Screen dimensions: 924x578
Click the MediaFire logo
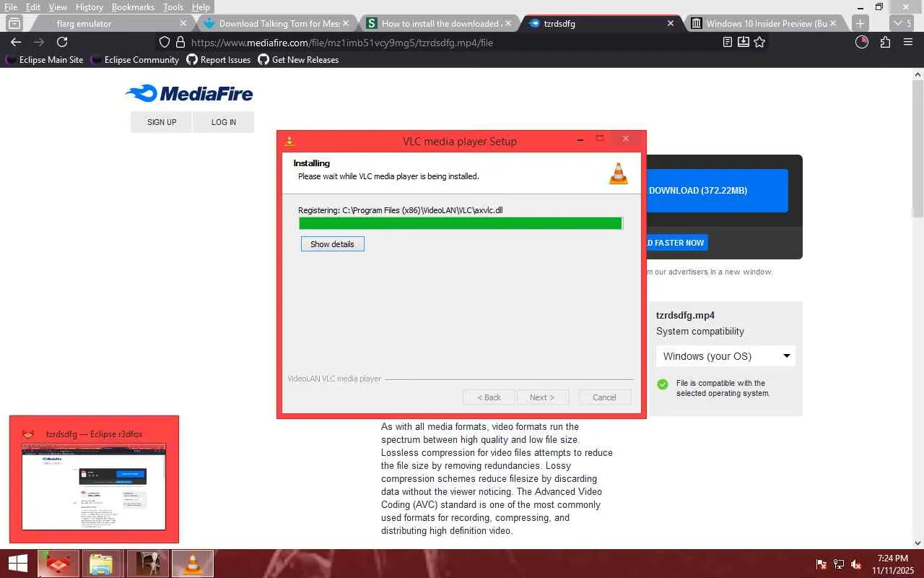[189, 93]
